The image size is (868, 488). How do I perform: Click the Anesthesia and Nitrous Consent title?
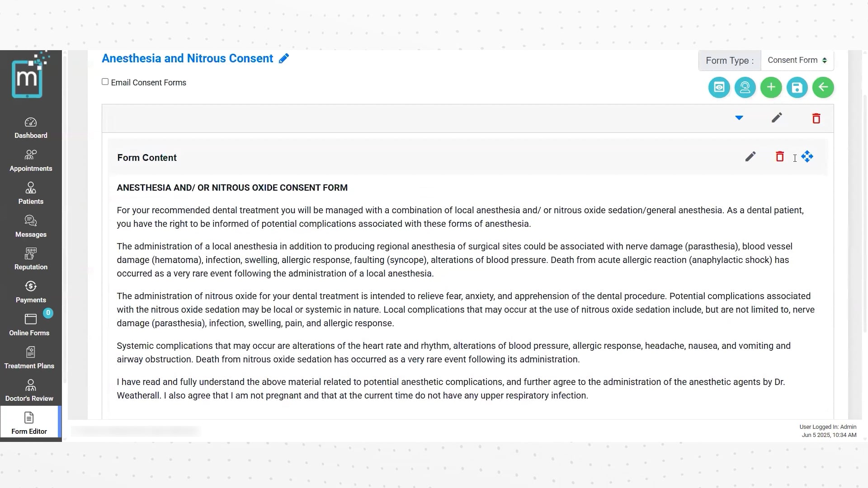click(x=187, y=59)
